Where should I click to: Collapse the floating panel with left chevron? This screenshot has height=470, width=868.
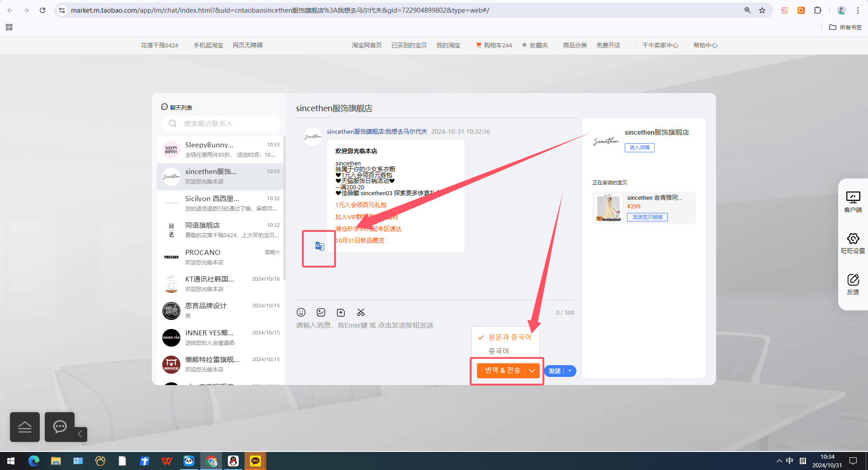click(x=80, y=434)
